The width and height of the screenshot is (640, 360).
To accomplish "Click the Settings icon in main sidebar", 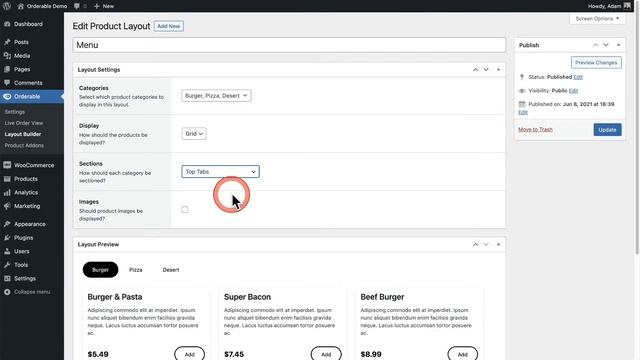I will pos(7,278).
